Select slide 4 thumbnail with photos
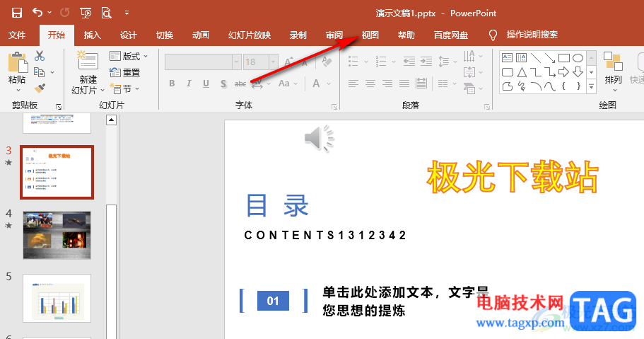The width and height of the screenshot is (644, 339). tap(57, 236)
